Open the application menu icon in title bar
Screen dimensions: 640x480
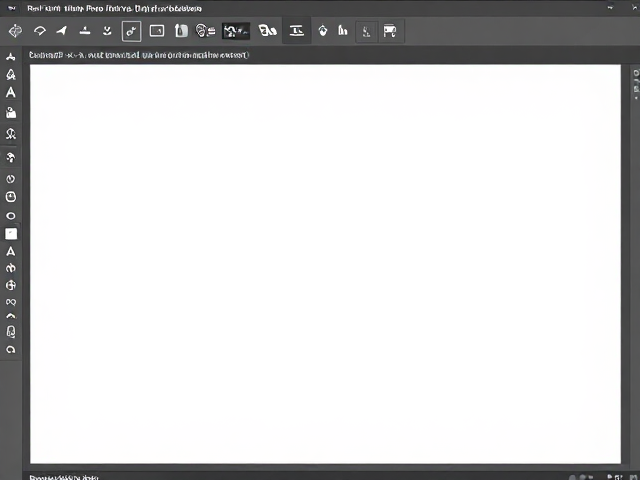12,8
